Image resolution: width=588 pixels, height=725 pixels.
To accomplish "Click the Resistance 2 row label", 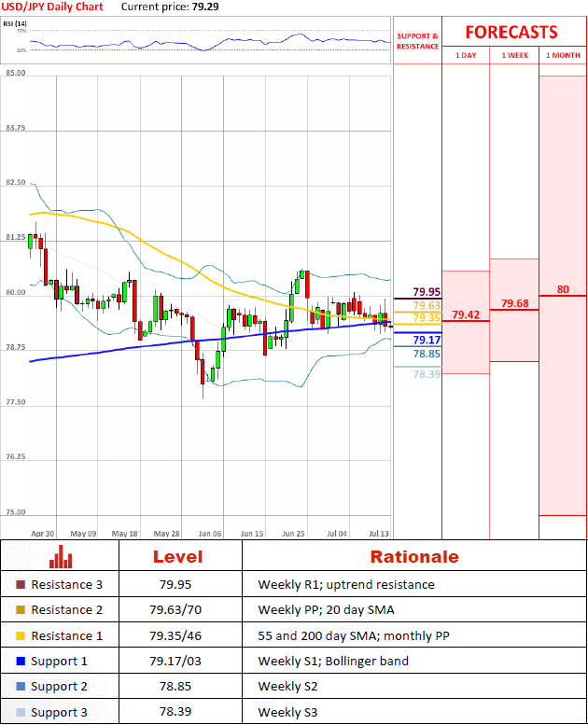I will (x=66, y=610).
